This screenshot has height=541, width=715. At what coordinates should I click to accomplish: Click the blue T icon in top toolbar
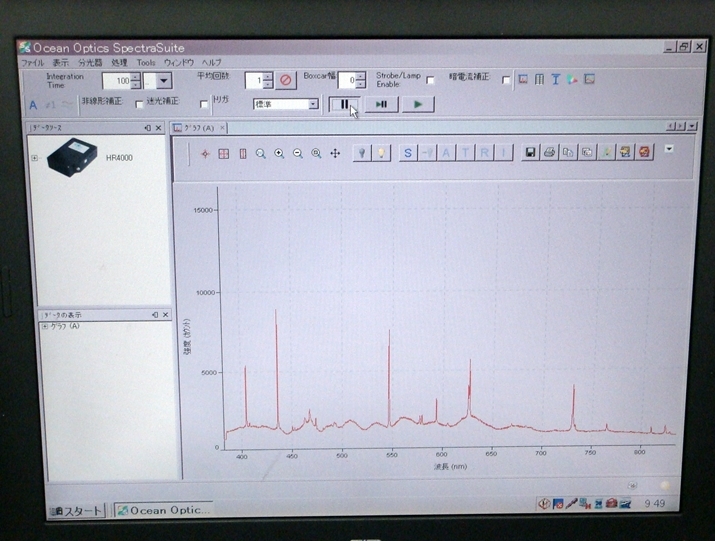(x=555, y=80)
